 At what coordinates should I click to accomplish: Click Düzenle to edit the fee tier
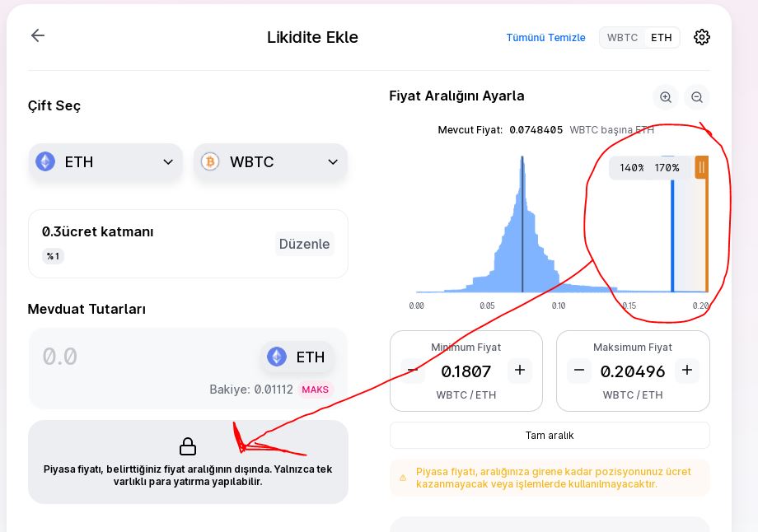coord(304,244)
